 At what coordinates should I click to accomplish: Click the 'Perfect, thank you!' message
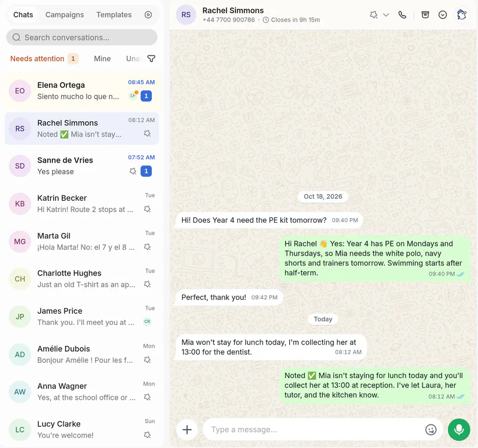coord(229,297)
